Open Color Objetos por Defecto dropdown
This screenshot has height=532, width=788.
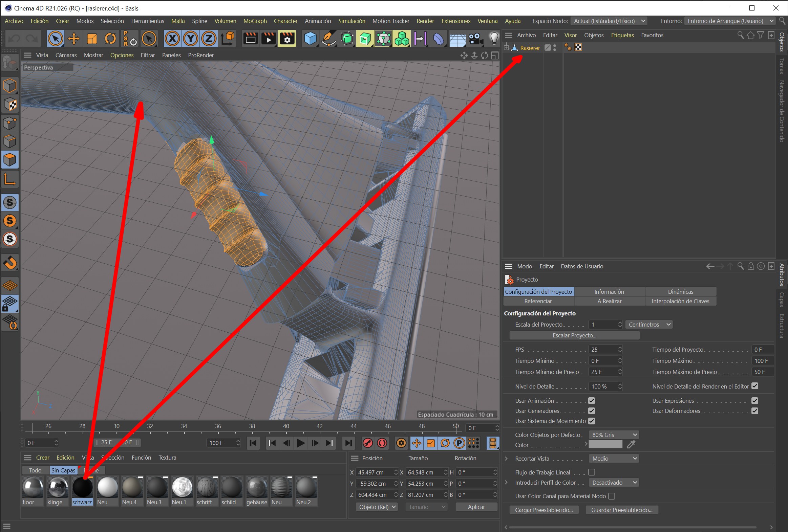coord(614,435)
